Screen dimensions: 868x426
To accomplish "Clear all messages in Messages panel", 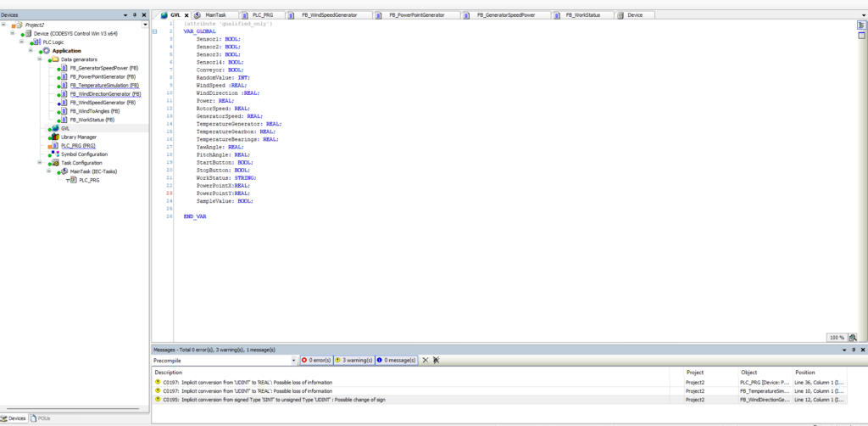I will click(426, 361).
